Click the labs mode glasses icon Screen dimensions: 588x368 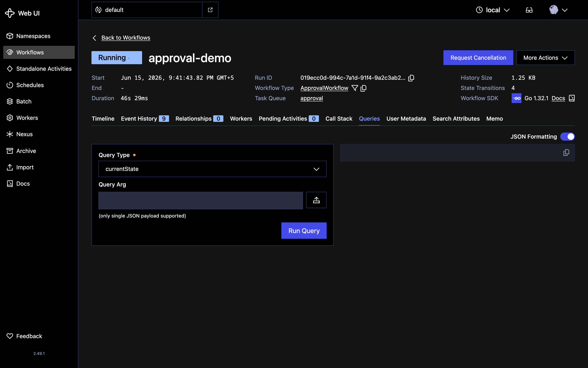click(x=529, y=10)
